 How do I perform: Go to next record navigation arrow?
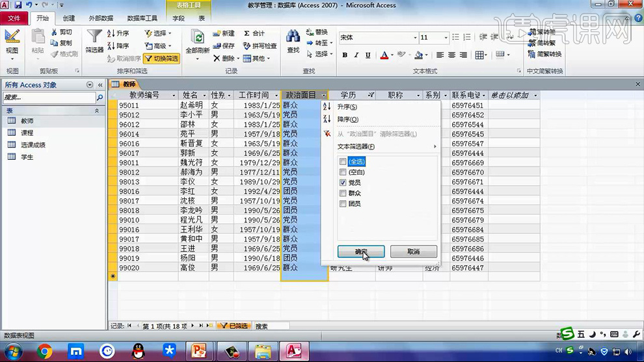click(x=192, y=326)
